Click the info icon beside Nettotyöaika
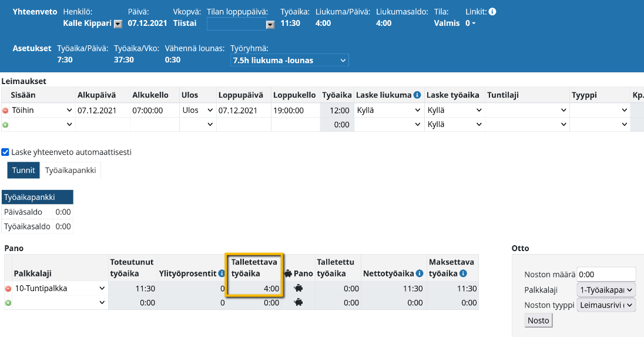The height and width of the screenshot is (337, 644). click(419, 273)
